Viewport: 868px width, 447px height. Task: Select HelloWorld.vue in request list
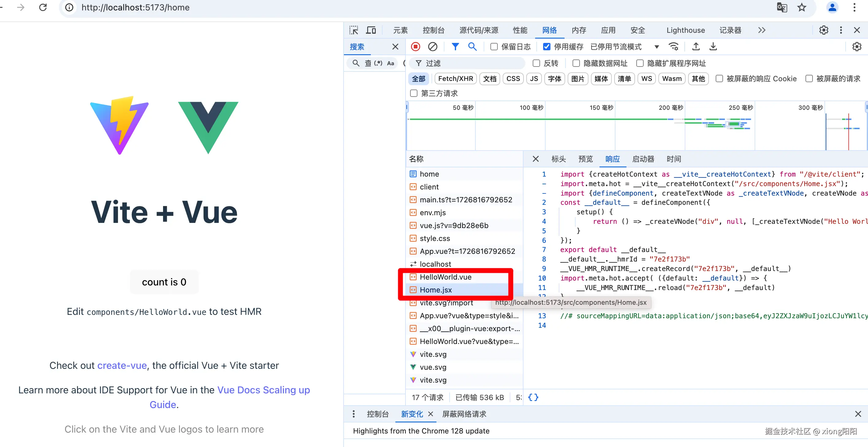(445, 277)
